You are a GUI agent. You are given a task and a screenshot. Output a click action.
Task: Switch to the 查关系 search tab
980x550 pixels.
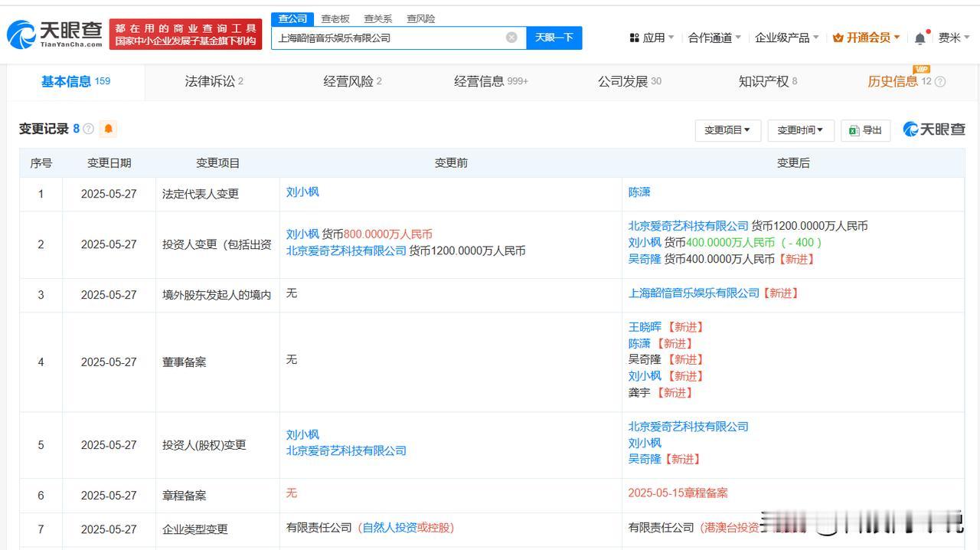[x=377, y=18]
